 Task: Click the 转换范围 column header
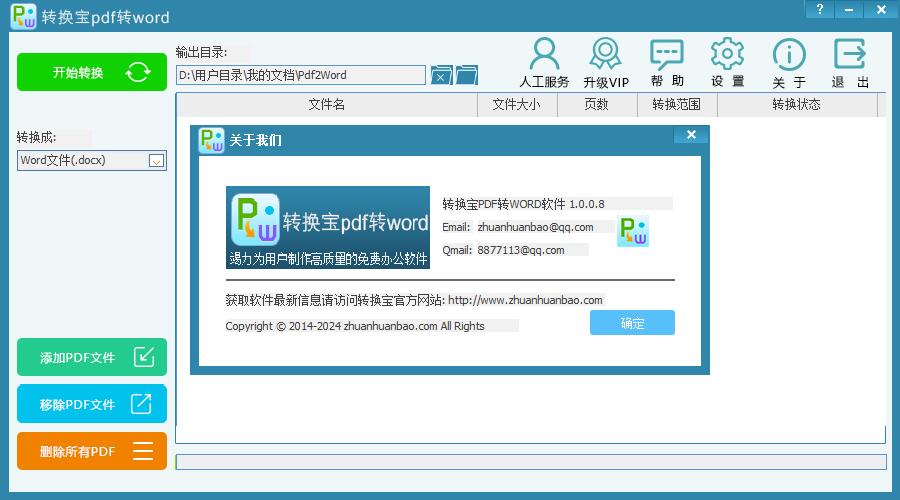[x=677, y=104]
